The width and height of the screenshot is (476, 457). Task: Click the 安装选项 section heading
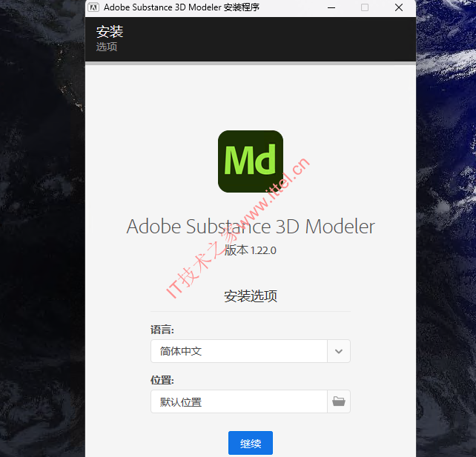pyautogui.click(x=251, y=296)
